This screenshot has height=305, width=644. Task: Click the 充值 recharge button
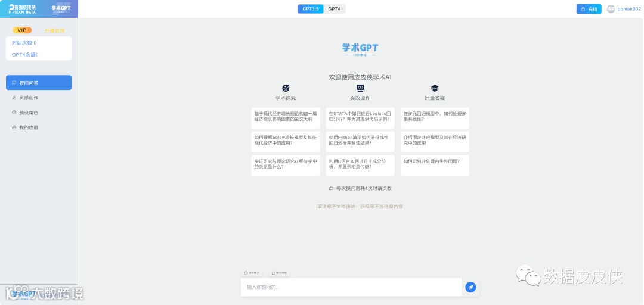[589, 9]
